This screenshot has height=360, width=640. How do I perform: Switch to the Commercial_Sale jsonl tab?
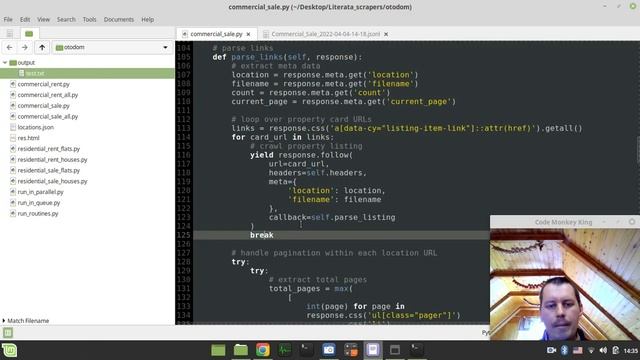(x=325, y=34)
